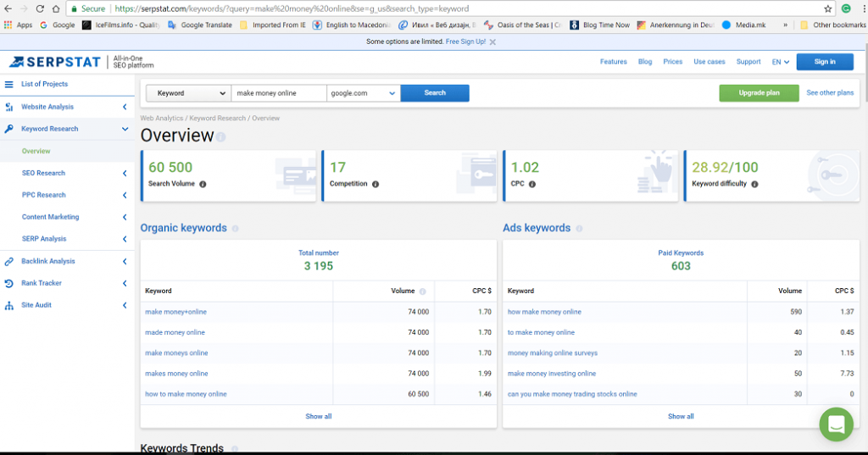Open the Apps bookmarks shortcut
The height and width of the screenshot is (455, 868).
click(x=19, y=25)
